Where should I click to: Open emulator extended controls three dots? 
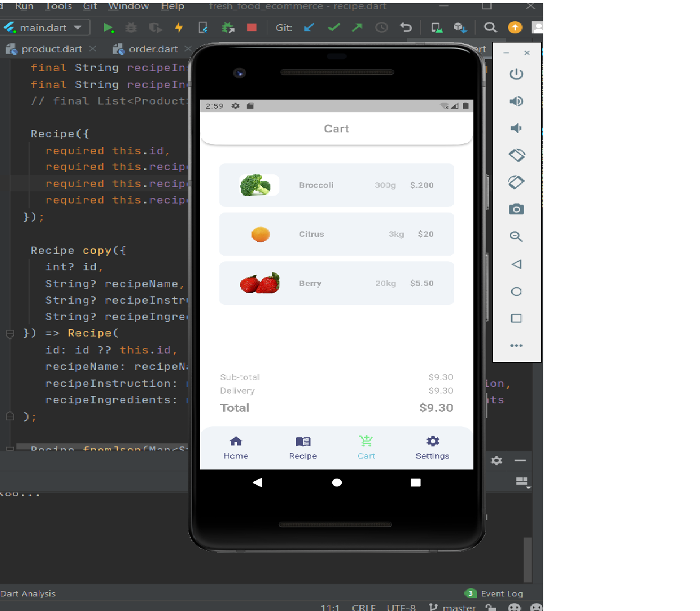point(516,346)
